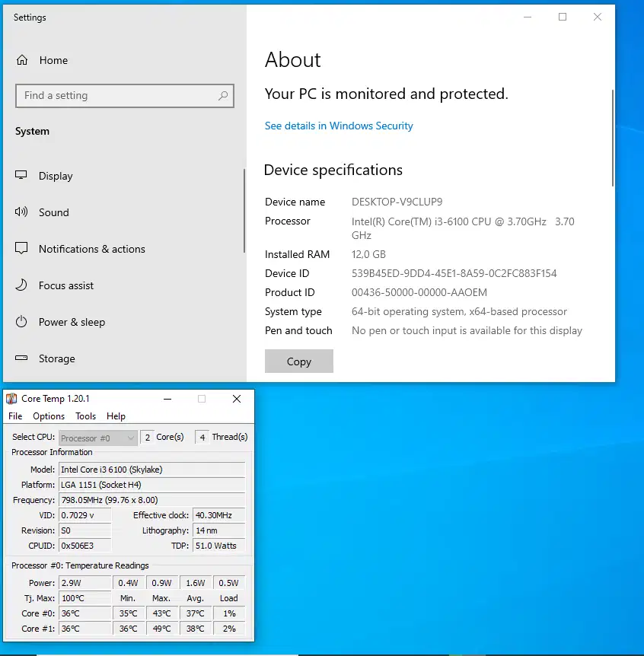Click Core #0 Max temperature 43°C
The height and width of the screenshot is (656, 644).
tap(161, 613)
